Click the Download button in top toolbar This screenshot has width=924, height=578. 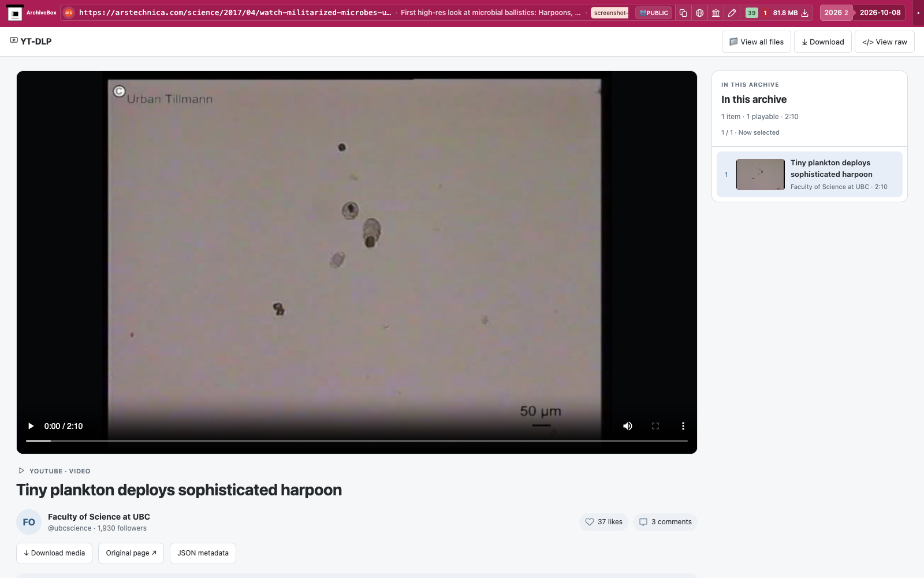823,42
